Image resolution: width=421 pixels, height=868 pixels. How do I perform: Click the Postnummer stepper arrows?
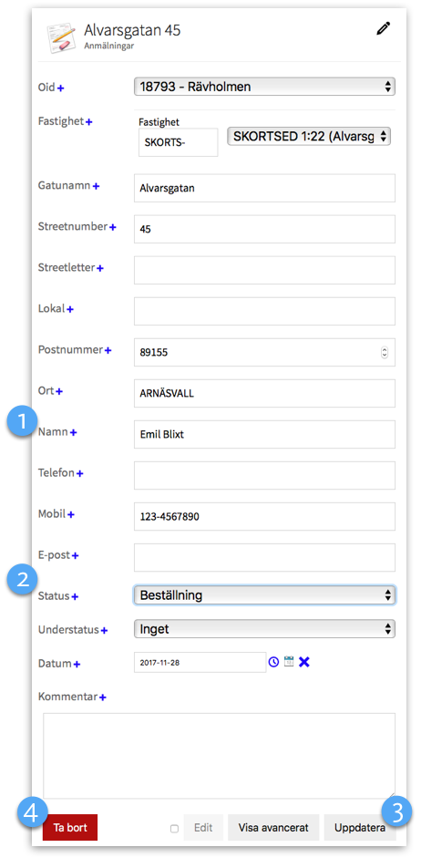[385, 353]
